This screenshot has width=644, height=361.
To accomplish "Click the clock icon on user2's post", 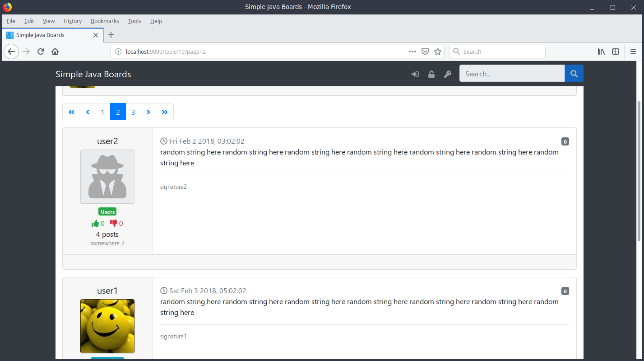I will 164,141.
